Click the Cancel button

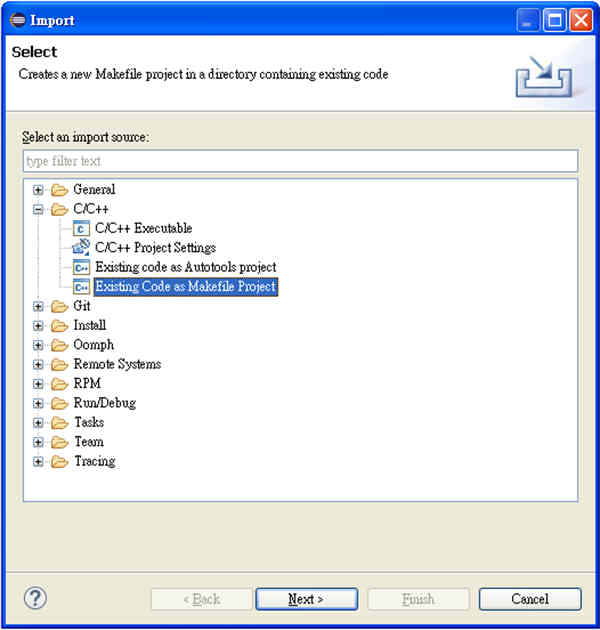click(530, 599)
